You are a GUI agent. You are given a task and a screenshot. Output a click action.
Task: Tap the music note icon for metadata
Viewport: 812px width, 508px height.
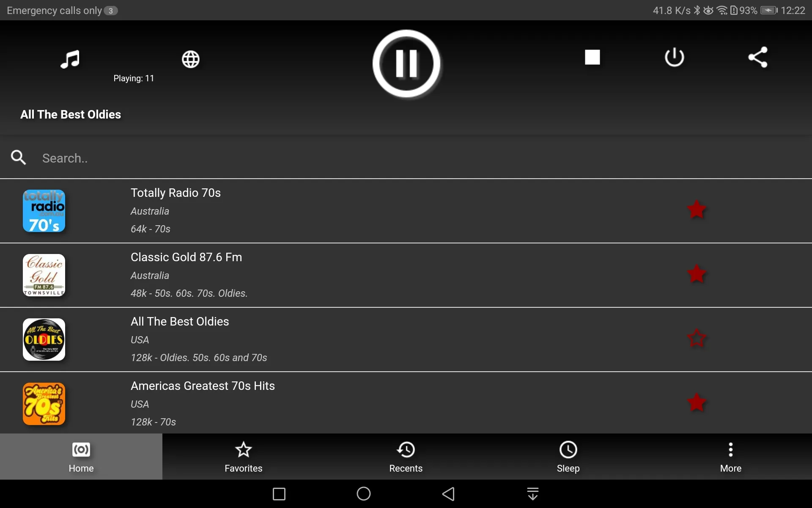pos(71,58)
